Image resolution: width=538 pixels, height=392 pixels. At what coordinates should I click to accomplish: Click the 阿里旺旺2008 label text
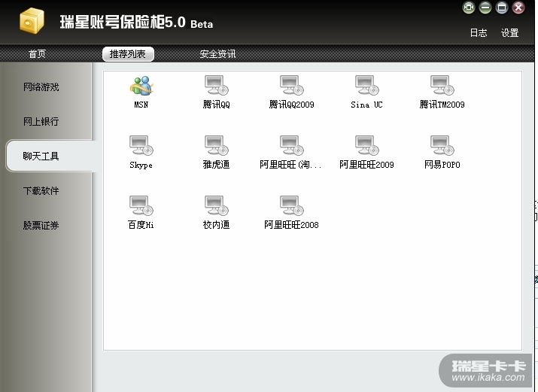point(292,225)
